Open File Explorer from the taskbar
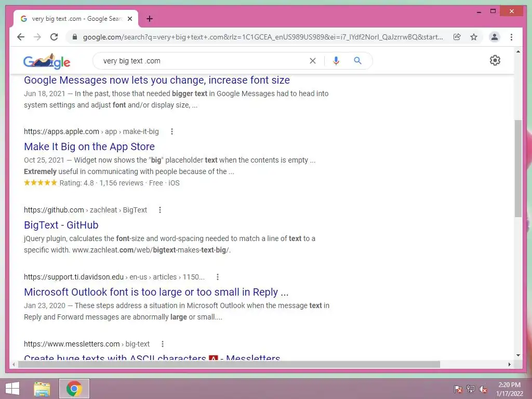This screenshot has width=532, height=399. [x=42, y=389]
